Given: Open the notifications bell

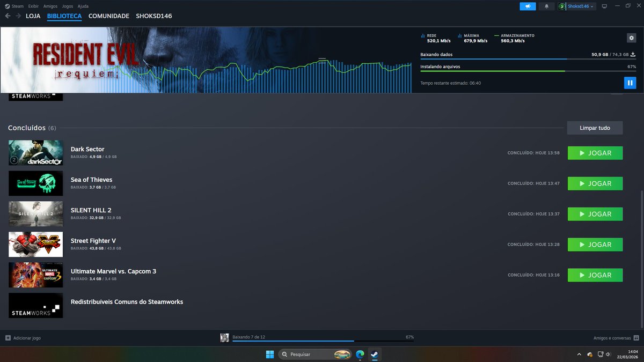Looking at the screenshot, I should point(547,6).
